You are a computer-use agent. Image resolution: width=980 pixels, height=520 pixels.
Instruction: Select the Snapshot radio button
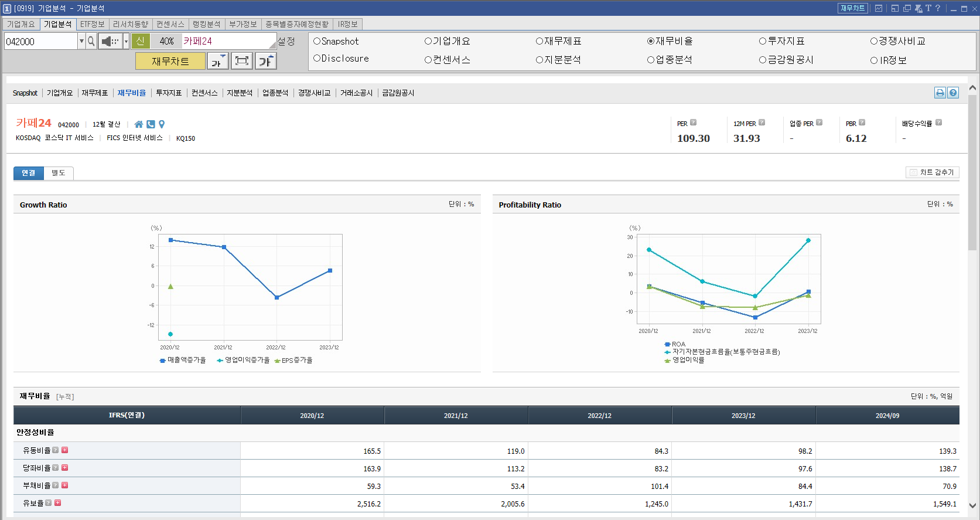(317, 41)
